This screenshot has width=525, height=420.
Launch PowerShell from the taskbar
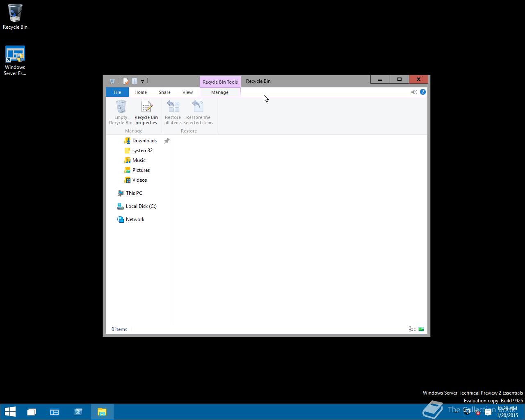point(78,412)
